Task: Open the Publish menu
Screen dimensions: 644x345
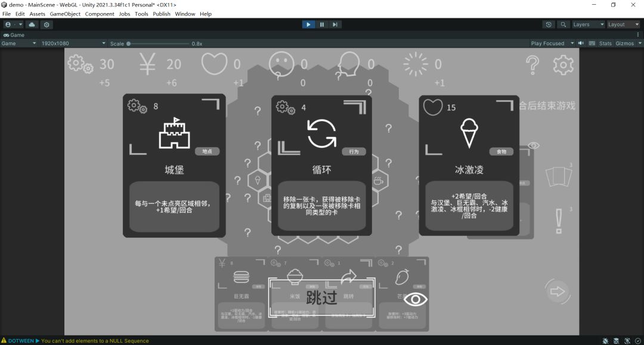Action: (162, 14)
